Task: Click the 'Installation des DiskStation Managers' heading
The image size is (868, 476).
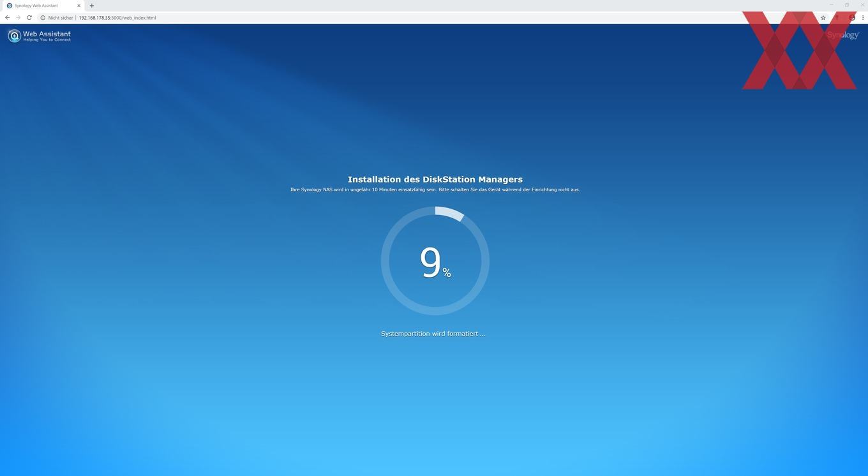Action: click(x=435, y=179)
